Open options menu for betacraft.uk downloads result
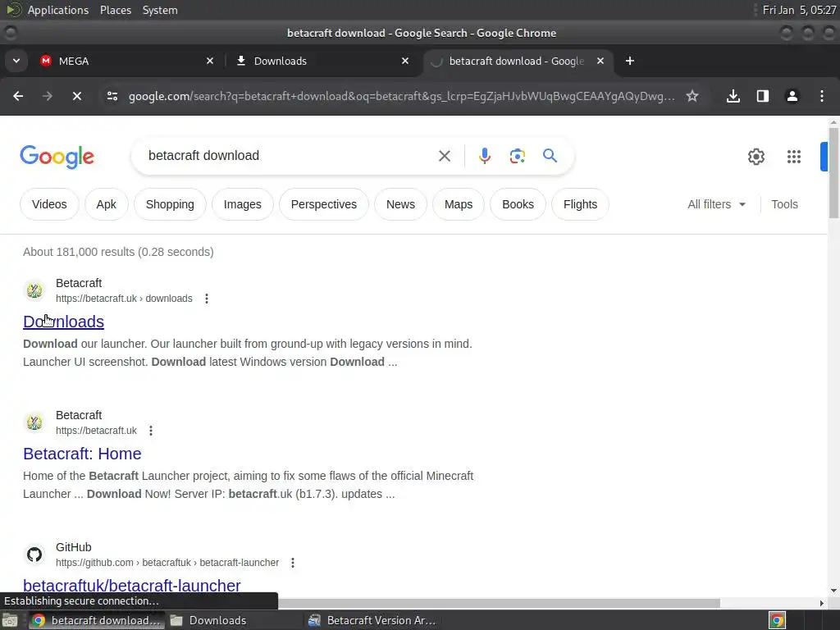The image size is (840, 630). (x=206, y=299)
